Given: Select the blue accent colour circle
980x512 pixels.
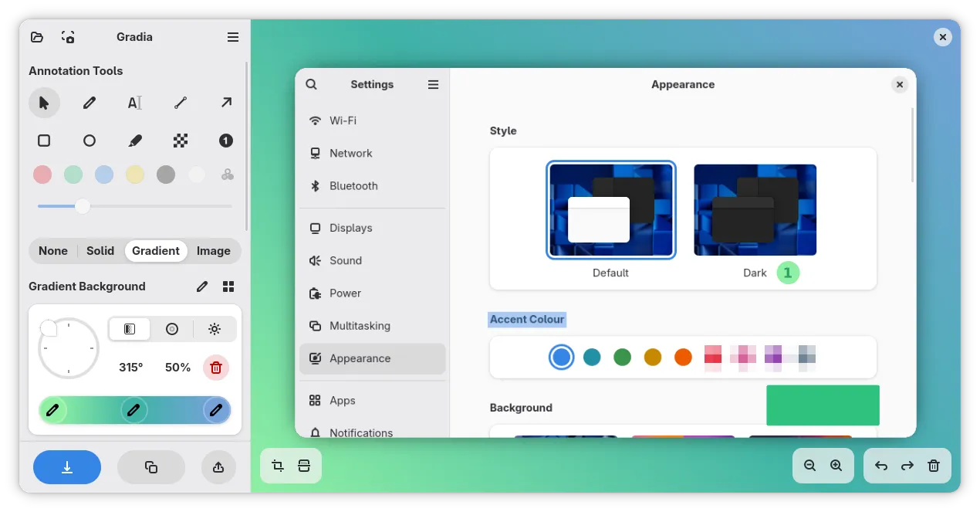Looking at the screenshot, I should click(561, 357).
